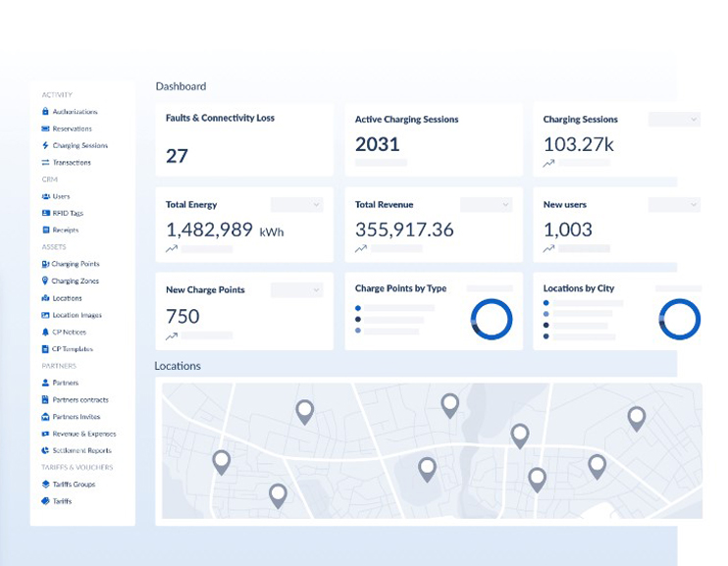Click the Revenue & Expenses money icon
Viewport: 728px width, 566px height.
click(x=45, y=434)
